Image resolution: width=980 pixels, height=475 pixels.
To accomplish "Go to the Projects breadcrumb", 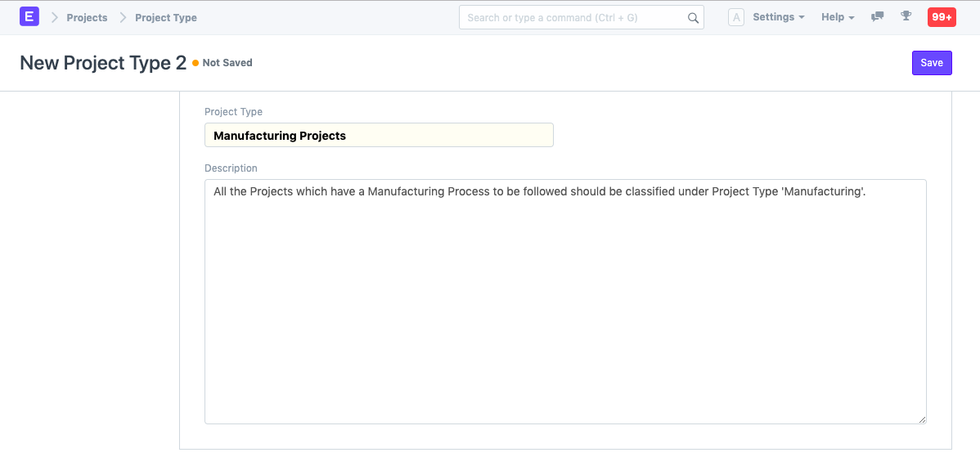I will click(x=87, y=17).
